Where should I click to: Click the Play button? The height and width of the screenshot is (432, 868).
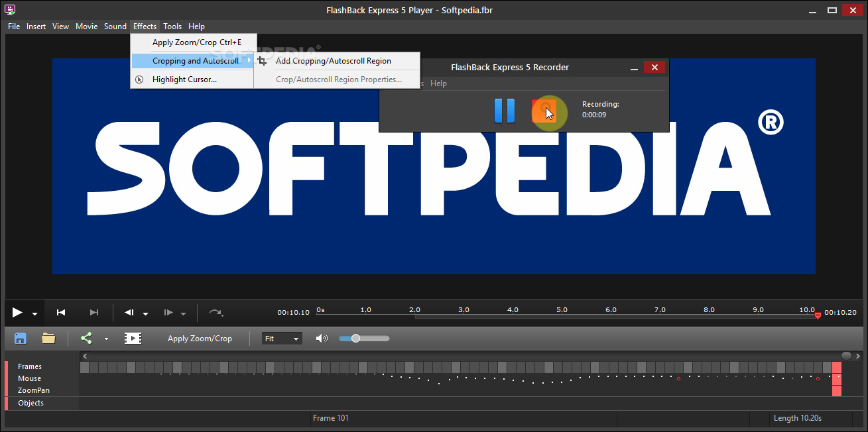[x=17, y=313]
